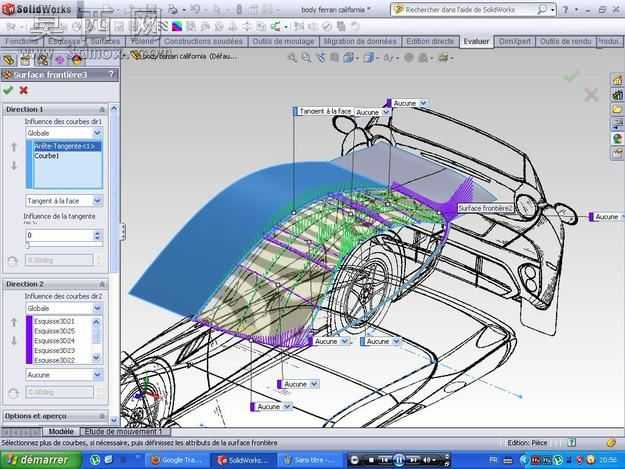Image resolution: width=625 pixels, height=469 pixels.
Task: Open Appearances globe icon in task pane
Action: pyautogui.click(x=617, y=138)
